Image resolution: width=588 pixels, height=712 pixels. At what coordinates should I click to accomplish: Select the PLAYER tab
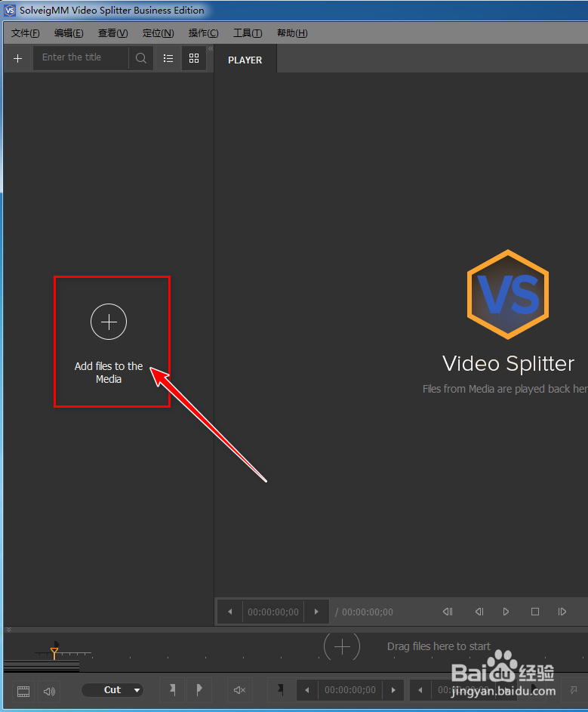click(x=245, y=60)
